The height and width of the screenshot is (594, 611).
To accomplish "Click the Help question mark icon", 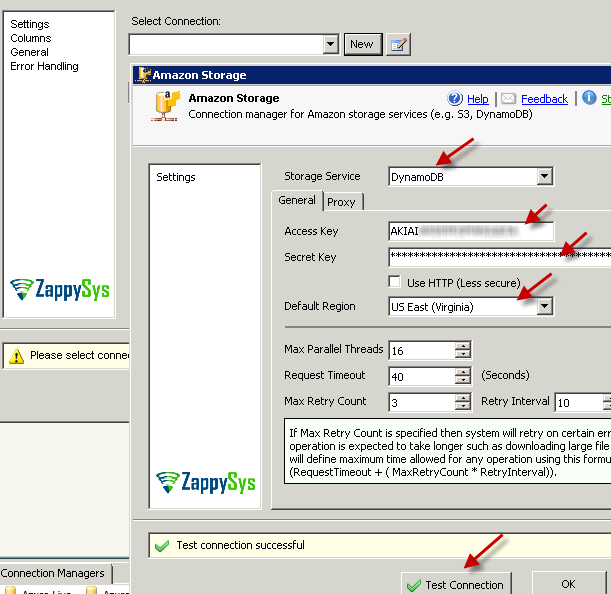I will (x=454, y=99).
